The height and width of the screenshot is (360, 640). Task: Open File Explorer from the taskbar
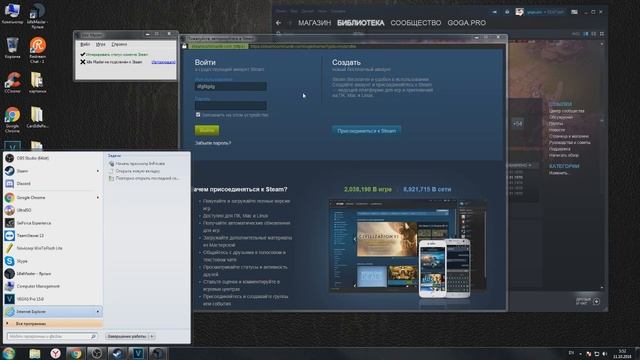35,353
